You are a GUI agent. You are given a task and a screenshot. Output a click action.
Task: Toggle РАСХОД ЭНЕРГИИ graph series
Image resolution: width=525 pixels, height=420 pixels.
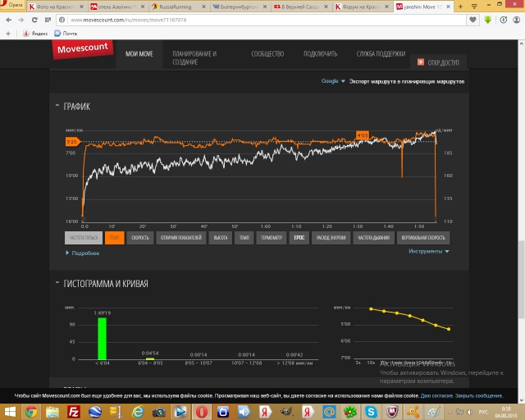click(331, 238)
